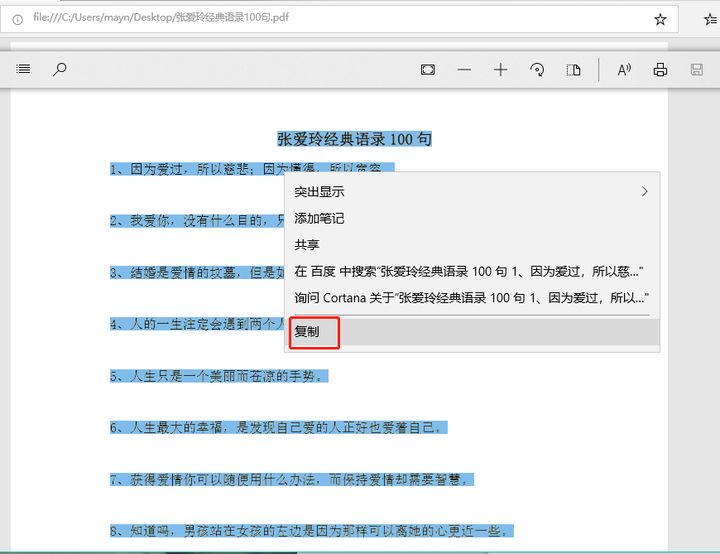Open the table of contents panel
720x554 pixels.
tap(23, 69)
